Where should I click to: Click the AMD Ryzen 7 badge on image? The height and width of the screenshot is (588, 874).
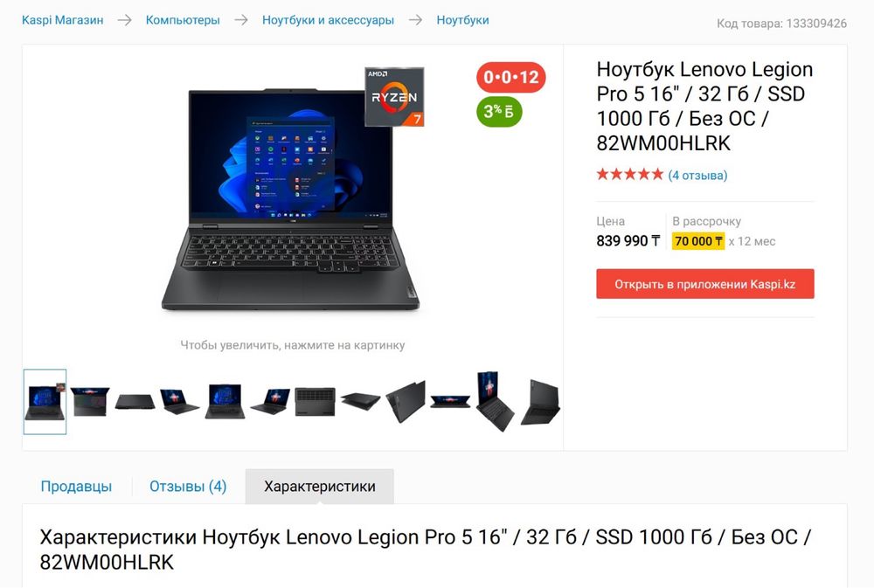[395, 97]
